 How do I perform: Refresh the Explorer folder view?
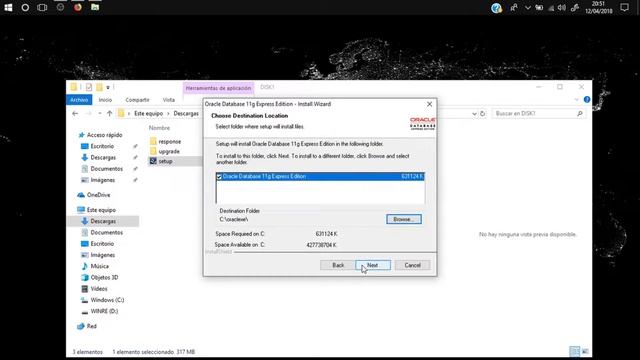(x=482, y=113)
